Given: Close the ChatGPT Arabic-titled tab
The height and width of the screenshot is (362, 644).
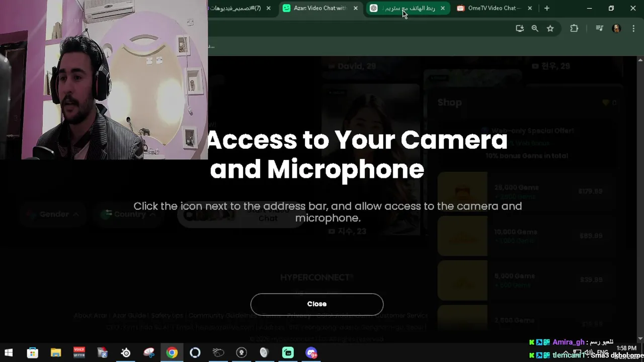Looking at the screenshot, I should [443, 8].
